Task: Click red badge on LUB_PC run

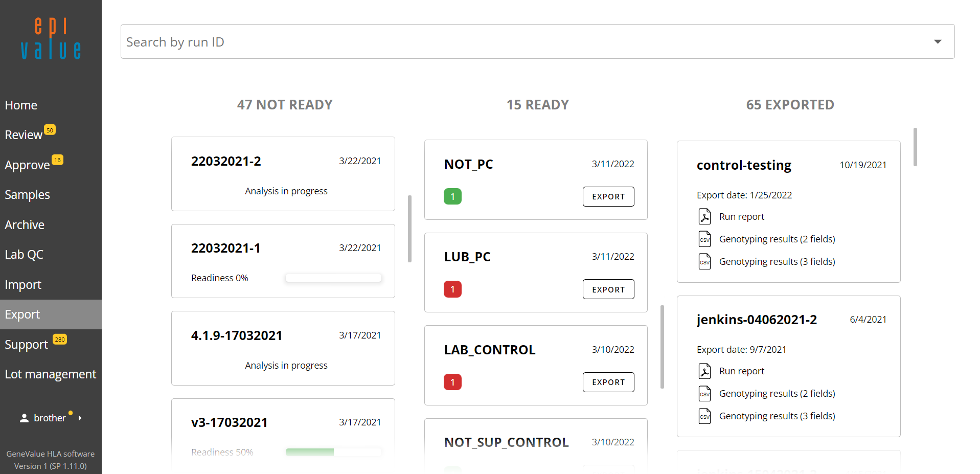Action: [x=452, y=289]
